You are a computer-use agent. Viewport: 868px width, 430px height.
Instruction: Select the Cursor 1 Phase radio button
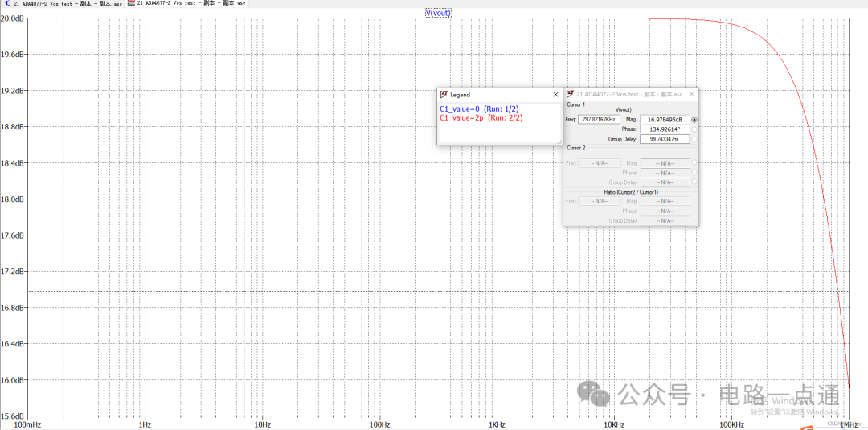pos(694,129)
